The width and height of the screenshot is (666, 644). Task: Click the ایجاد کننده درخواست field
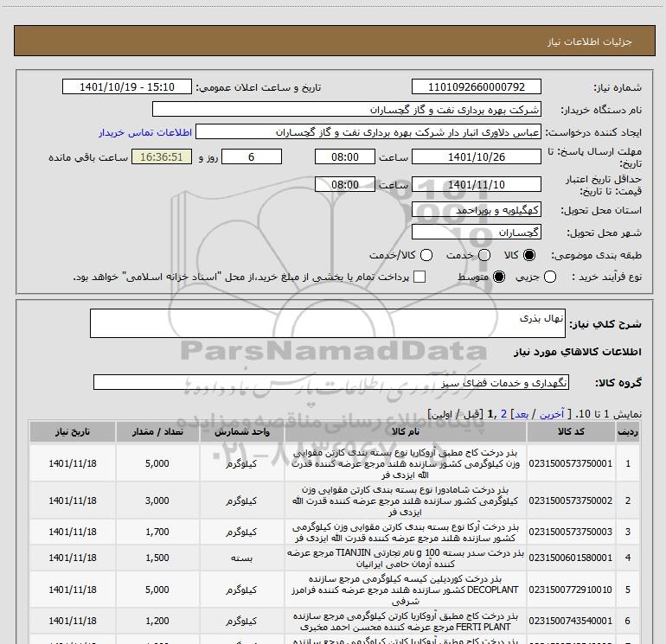[x=368, y=132]
